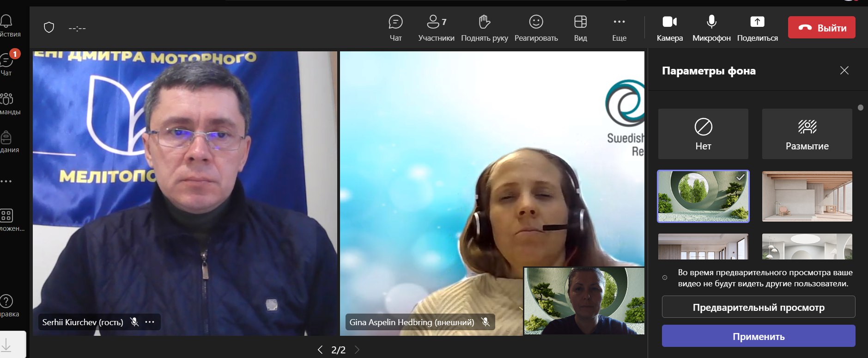Viewport: 868px width, 358px height.
Task: Click the background panel scrollbar
Action: 860,108
